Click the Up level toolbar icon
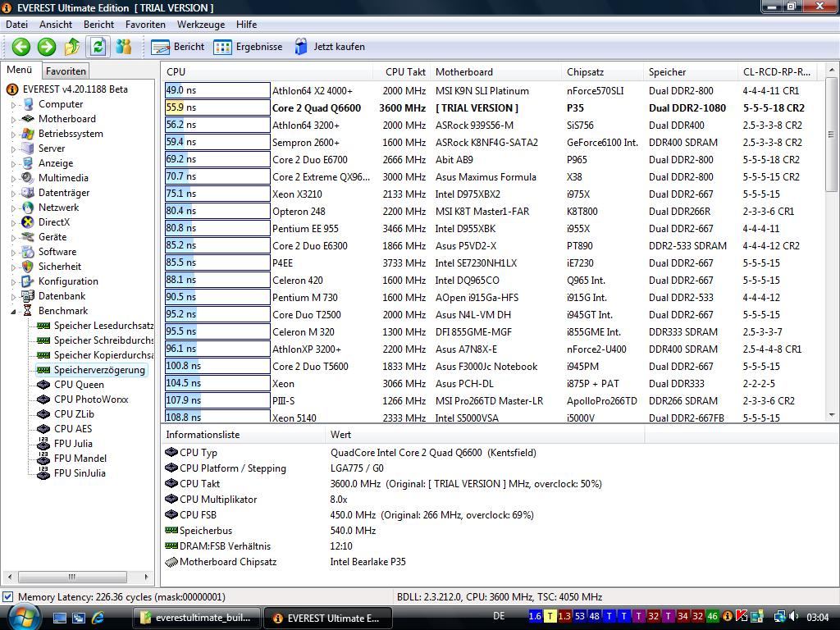 pyautogui.click(x=72, y=47)
